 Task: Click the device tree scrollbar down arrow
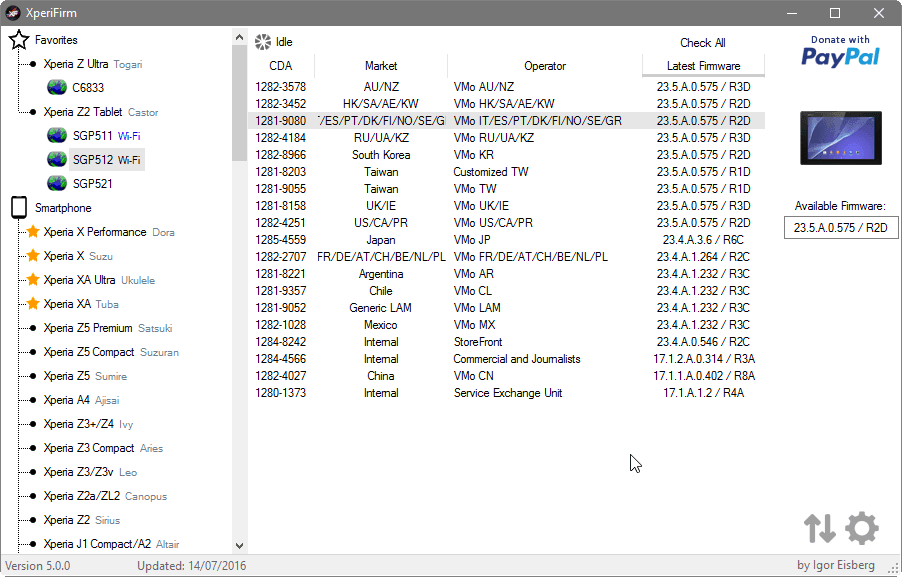(239, 545)
